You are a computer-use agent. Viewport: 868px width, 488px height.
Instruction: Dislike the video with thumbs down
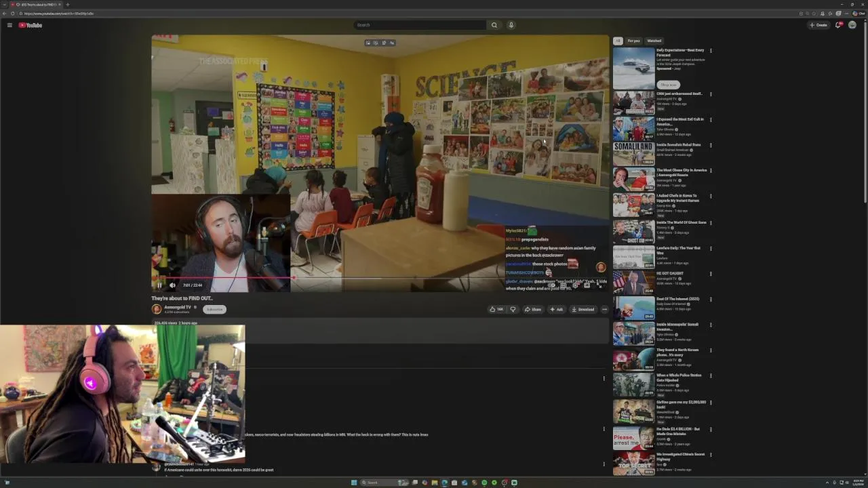[513, 309]
